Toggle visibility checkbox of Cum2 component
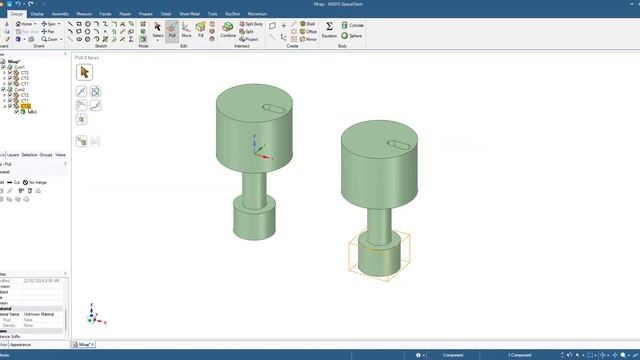The width and height of the screenshot is (640, 360). click(4, 89)
